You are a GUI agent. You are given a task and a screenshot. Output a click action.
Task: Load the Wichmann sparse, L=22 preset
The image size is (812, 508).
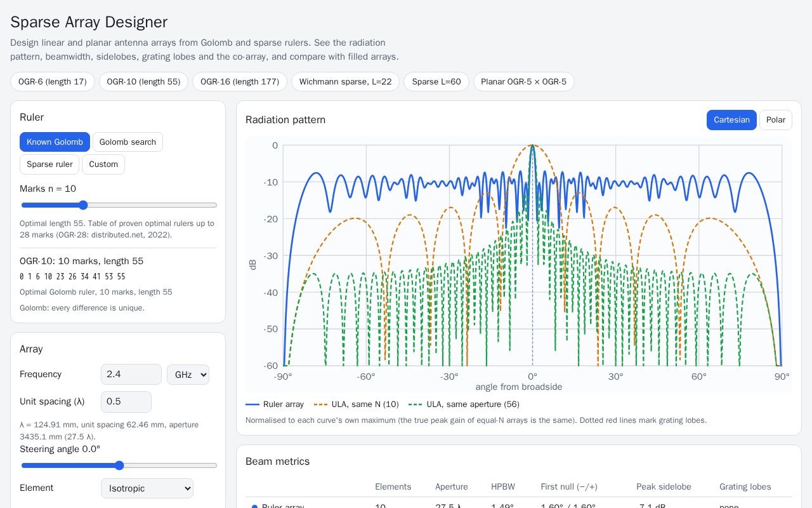click(345, 82)
